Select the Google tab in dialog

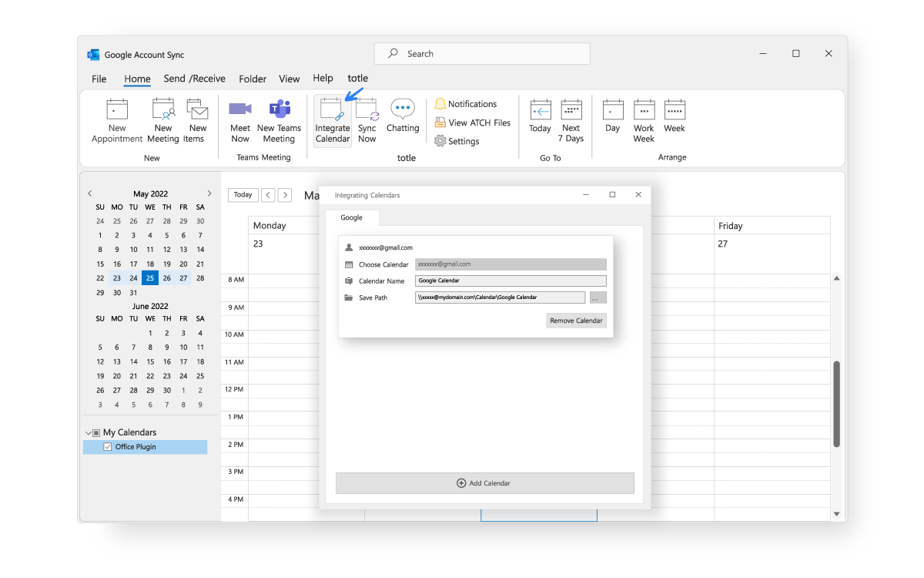pyautogui.click(x=352, y=218)
